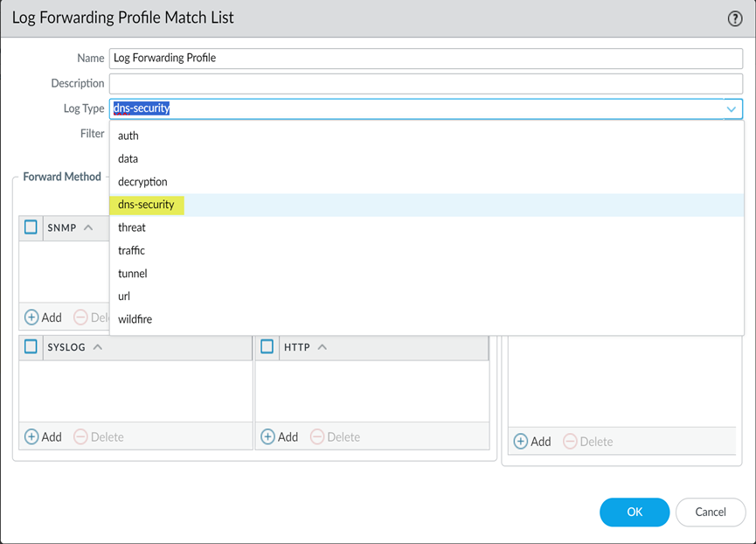The width and height of the screenshot is (756, 544).
Task: Select the threat log type option
Action: [132, 227]
